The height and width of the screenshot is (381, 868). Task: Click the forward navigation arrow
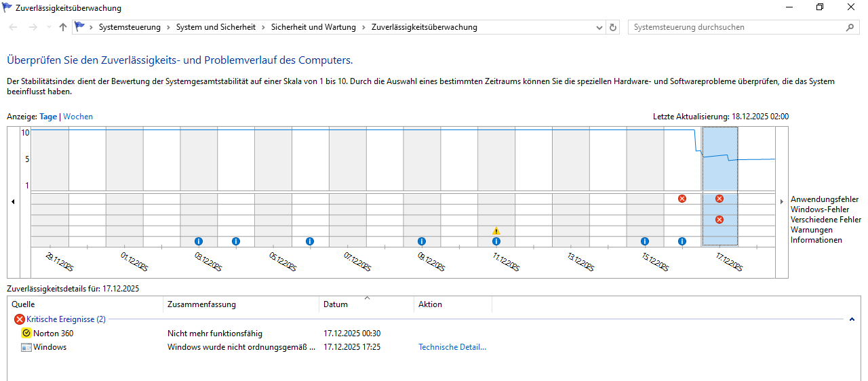(x=34, y=27)
